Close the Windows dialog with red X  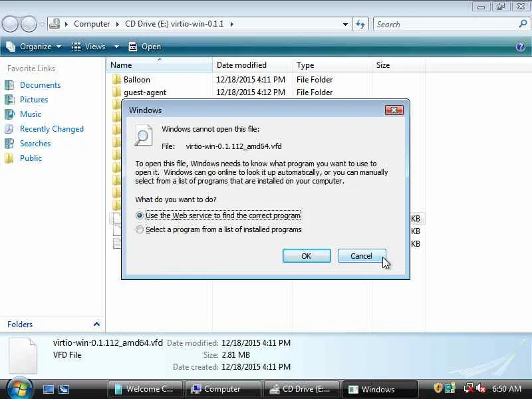tap(394, 110)
